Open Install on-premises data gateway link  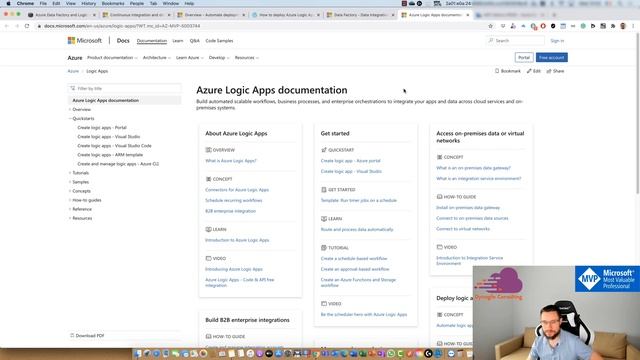coord(468,207)
